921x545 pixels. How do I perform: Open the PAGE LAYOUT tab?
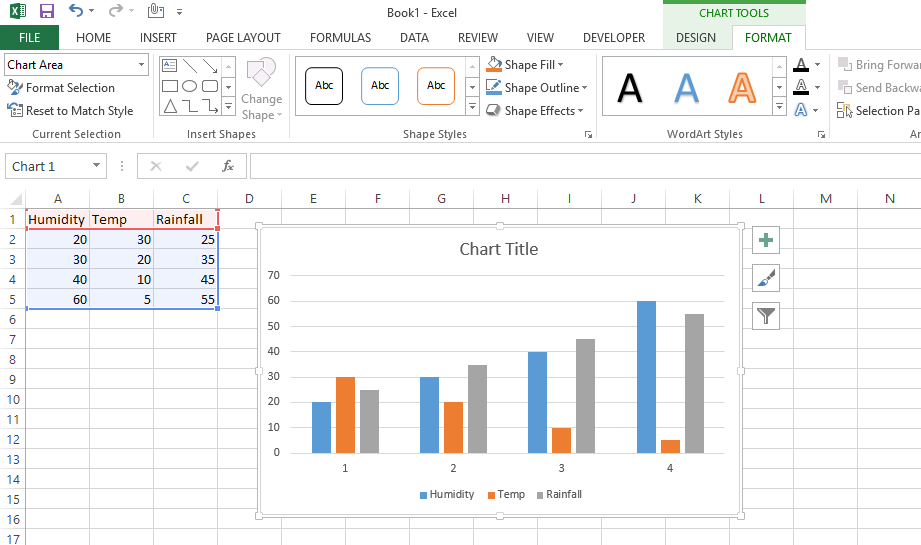coord(243,38)
